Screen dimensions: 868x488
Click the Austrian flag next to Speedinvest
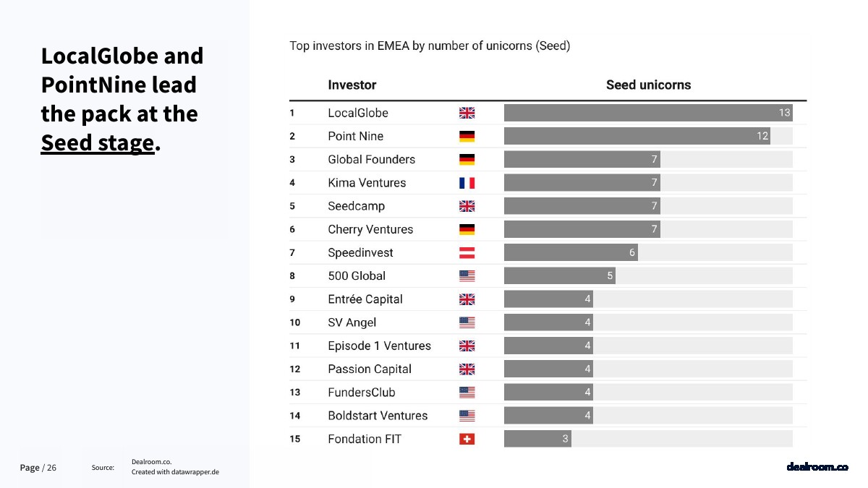pos(467,252)
